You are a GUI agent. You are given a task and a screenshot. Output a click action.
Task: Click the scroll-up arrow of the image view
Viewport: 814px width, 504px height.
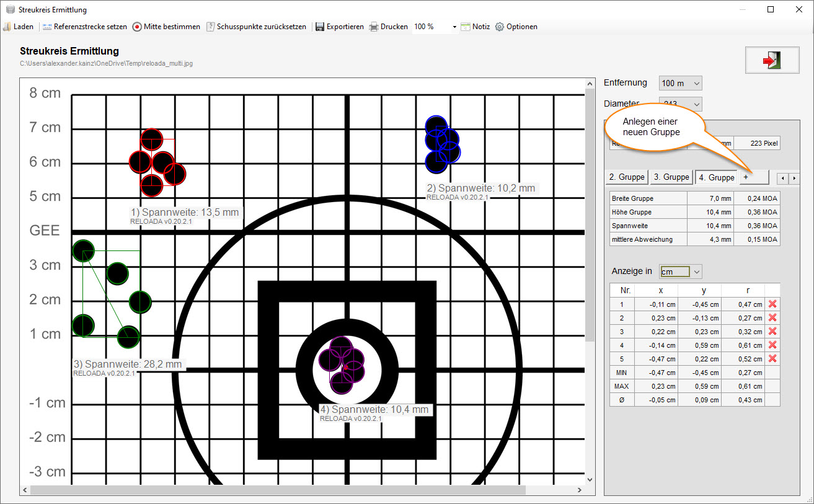coord(590,83)
